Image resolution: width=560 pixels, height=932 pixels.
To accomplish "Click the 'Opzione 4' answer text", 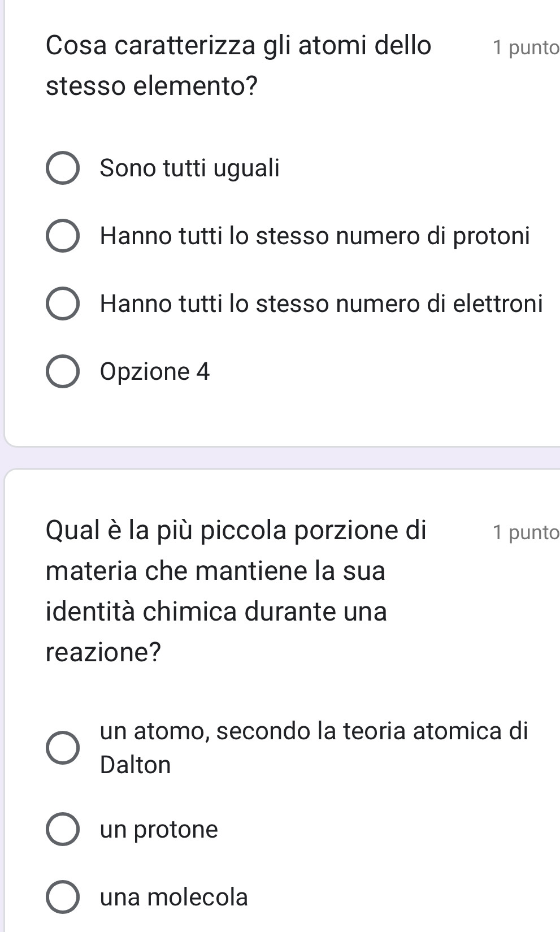I will point(155,372).
